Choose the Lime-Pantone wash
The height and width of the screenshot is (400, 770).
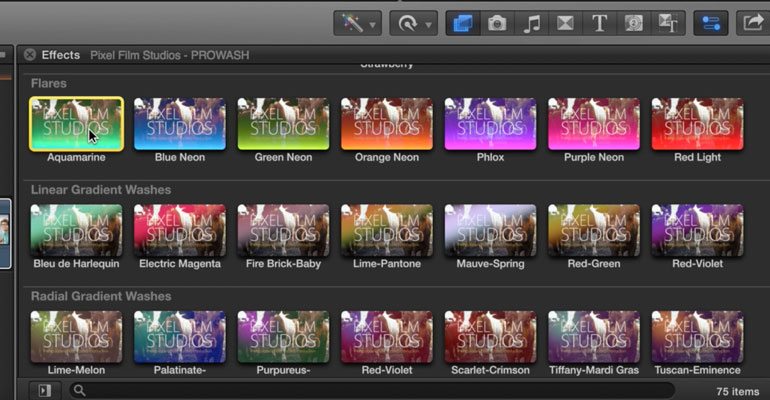coord(387,230)
